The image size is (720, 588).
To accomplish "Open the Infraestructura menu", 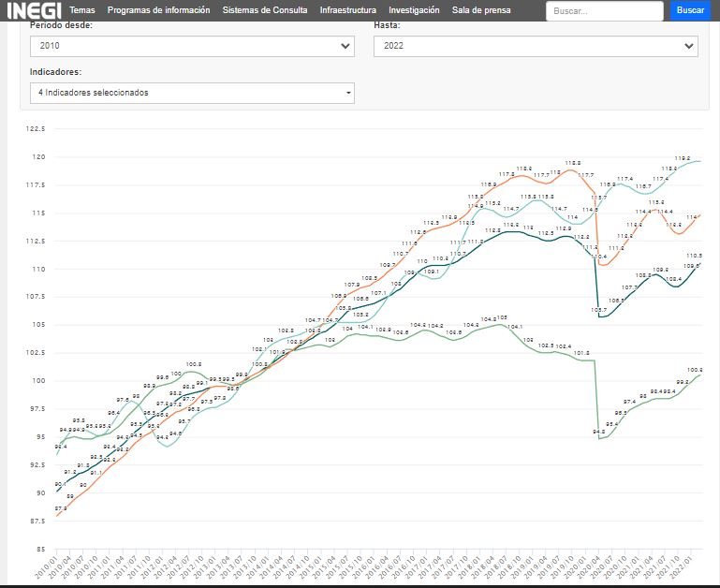I will (348, 10).
